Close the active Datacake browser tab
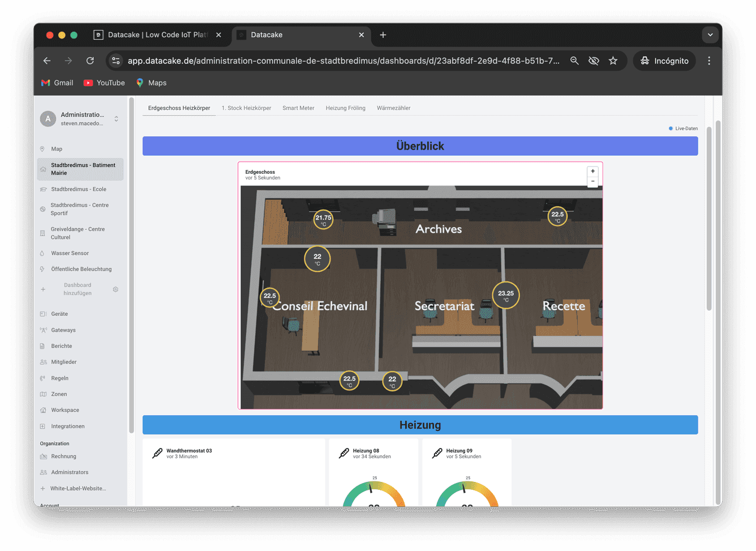Image resolution: width=756 pixels, height=551 pixels. coord(362,35)
